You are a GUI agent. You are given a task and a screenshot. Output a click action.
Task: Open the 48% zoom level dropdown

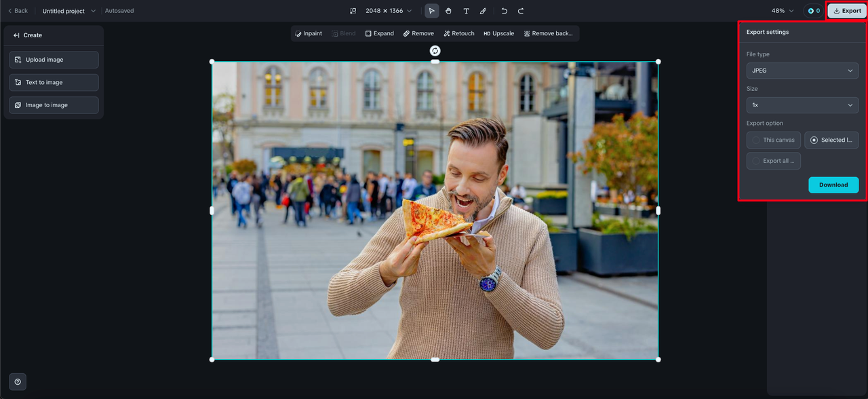pyautogui.click(x=783, y=11)
